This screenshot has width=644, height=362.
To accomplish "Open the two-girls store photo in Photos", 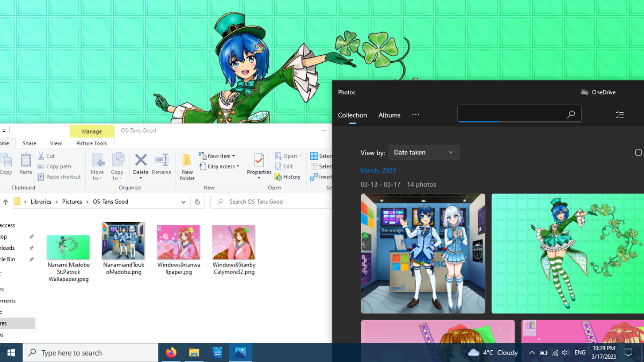I will pyautogui.click(x=423, y=254).
